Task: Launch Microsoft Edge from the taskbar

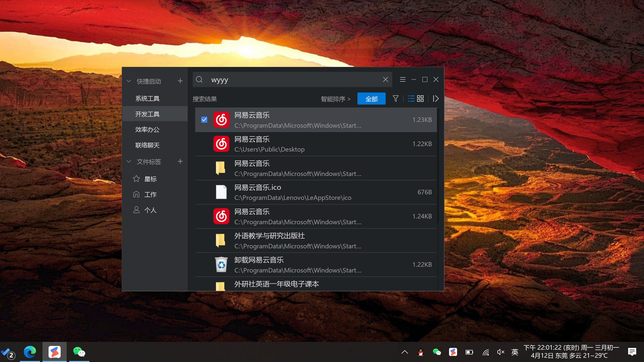Action: [30, 352]
